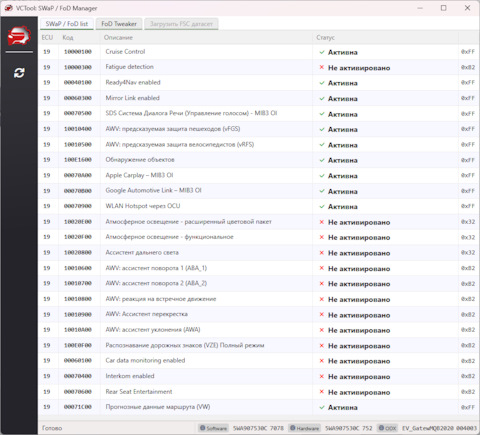Click the Software info badge in status bar

[x=213, y=428]
